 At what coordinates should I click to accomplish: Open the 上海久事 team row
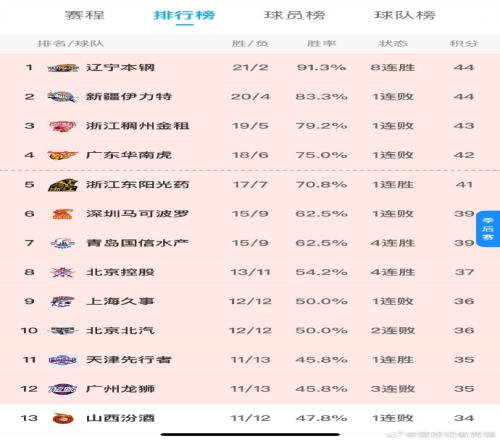coord(250,301)
